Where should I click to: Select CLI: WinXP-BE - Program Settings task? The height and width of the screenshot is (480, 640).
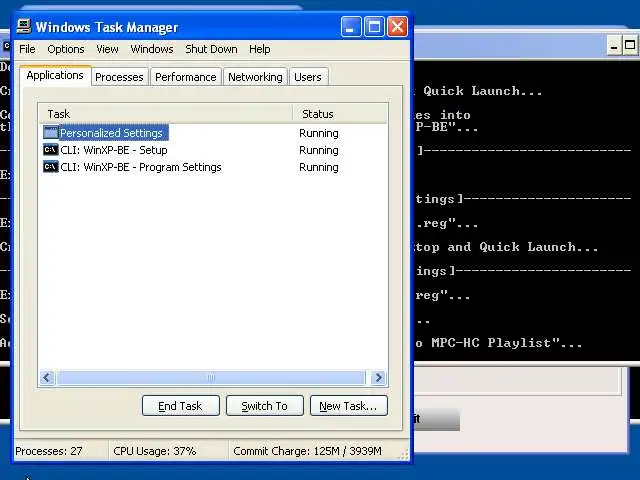pos(141,167)
